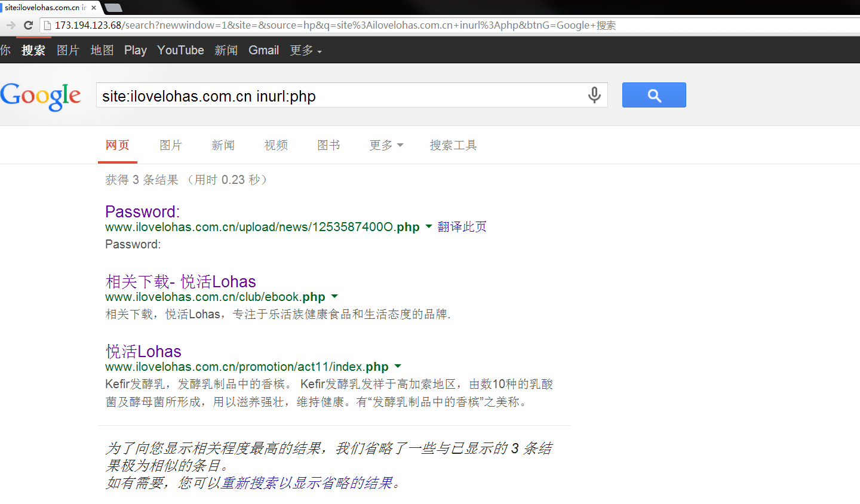Click the Password: snippet text
860x504 pixels.
pos(133,244)
